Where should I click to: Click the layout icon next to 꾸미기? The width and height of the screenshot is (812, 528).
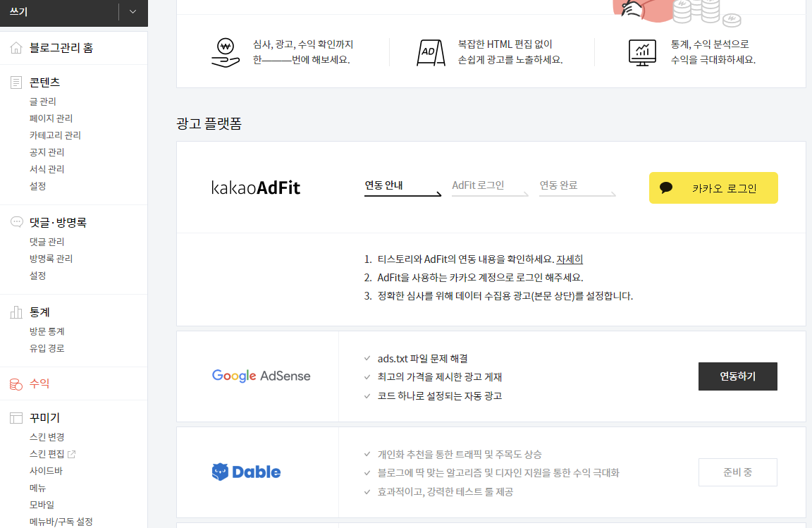16,417
